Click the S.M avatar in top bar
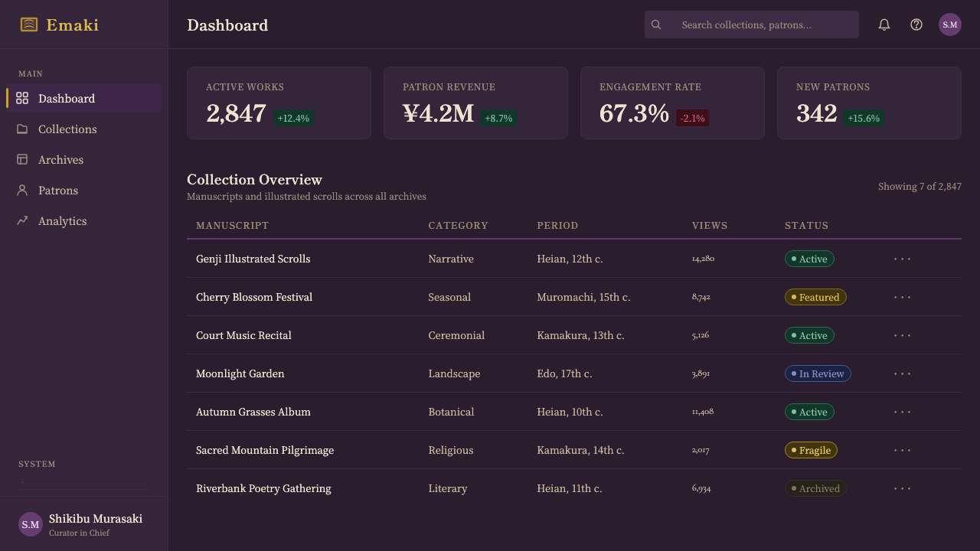This screenshot has height=551, width=980. tap(950, 24)
